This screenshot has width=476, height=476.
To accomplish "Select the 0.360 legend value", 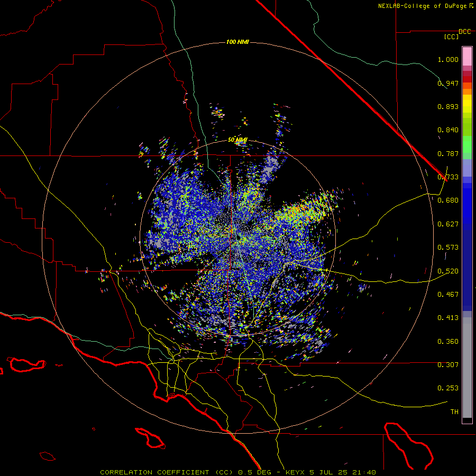I will coord(448,342).
